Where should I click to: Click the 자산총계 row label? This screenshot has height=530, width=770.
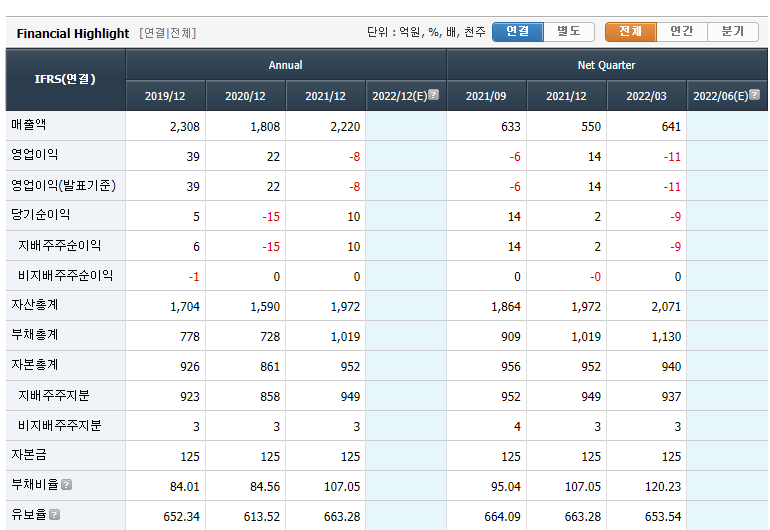(x=34, y=305)
